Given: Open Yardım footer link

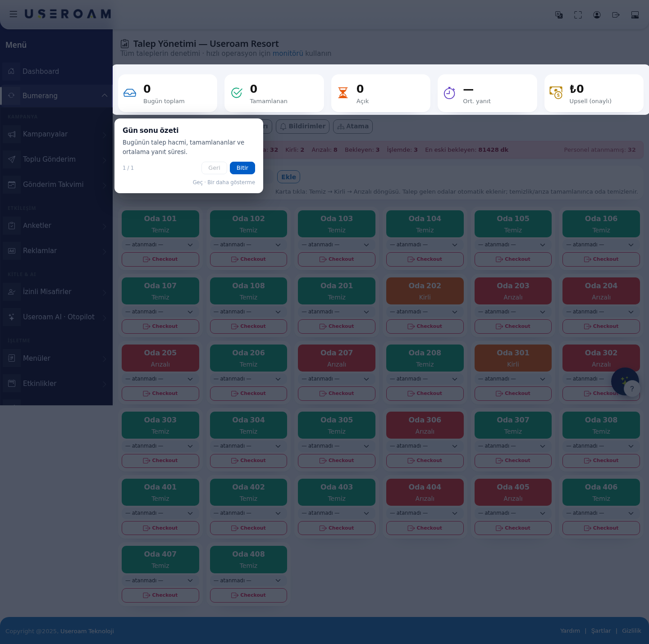Looking at the screenshot, I should pyautogui.click(x=570, y=631).
